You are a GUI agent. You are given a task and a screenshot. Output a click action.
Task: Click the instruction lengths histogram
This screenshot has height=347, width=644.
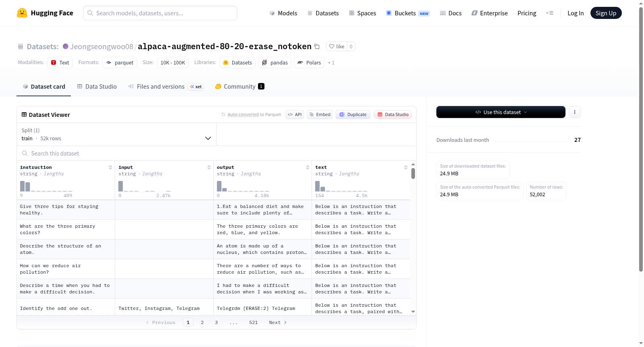[46, 186]
